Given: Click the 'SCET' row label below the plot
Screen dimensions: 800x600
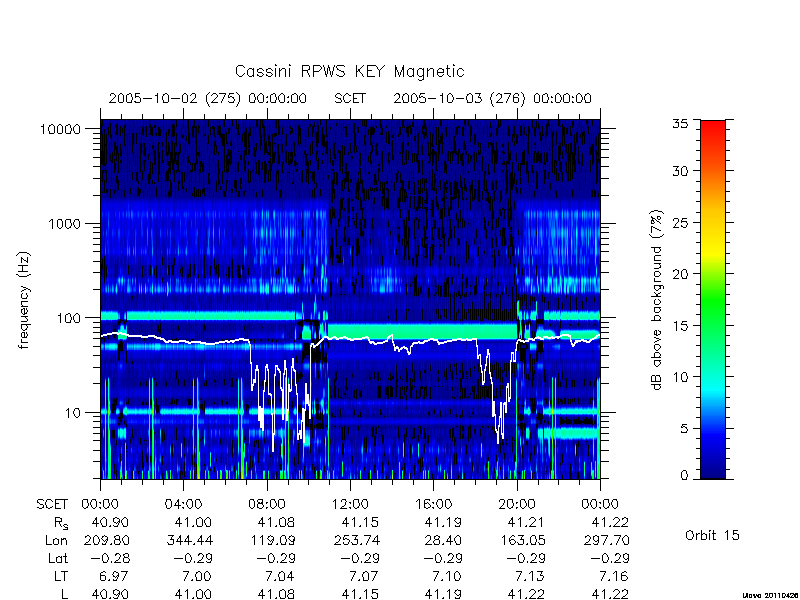Looking at the screenshot, I should pos(52,504).
